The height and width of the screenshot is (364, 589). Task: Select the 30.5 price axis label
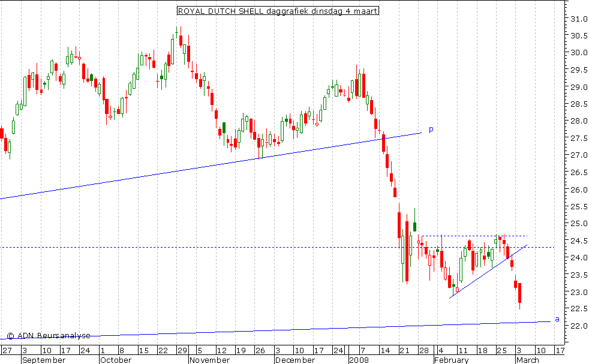(x=578, y=36)
